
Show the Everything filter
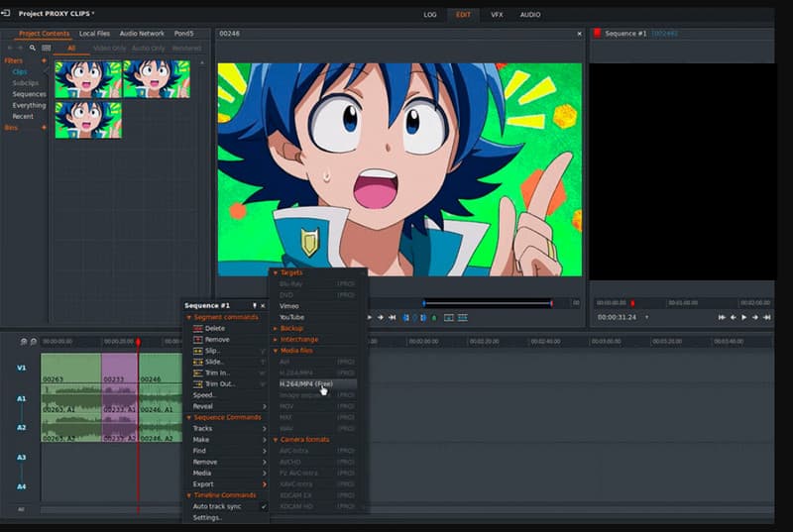coord(30,105)
